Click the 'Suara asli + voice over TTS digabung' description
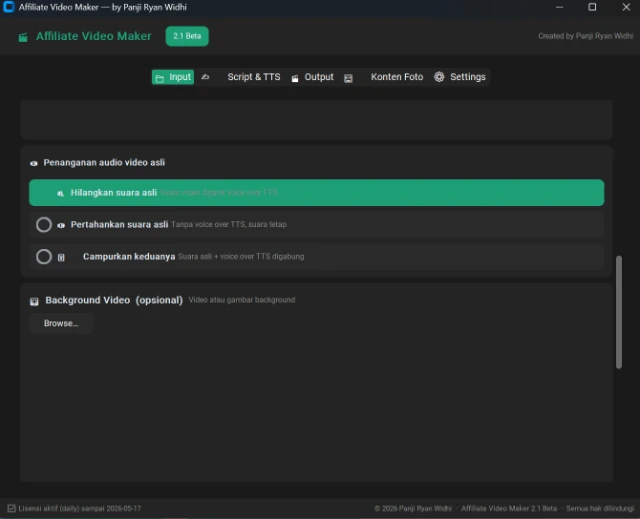Image resolution: width=640 pixels, height=519 pixels. click(241, 257)
